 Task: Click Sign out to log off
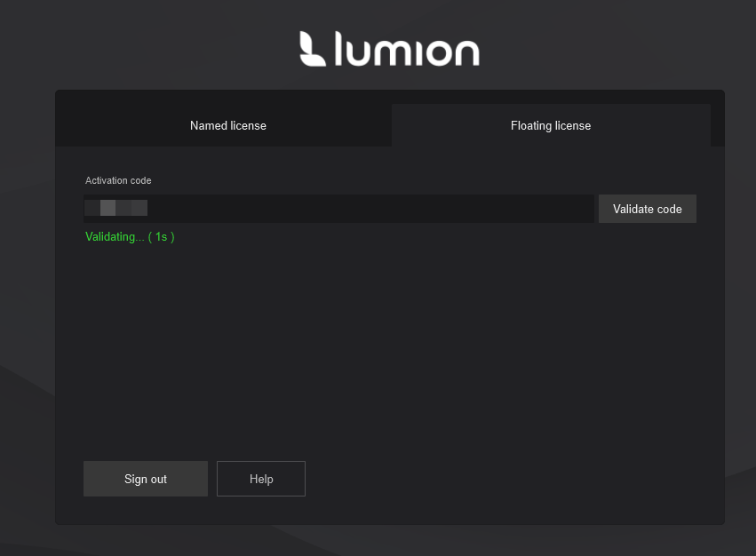pos(145,479)
